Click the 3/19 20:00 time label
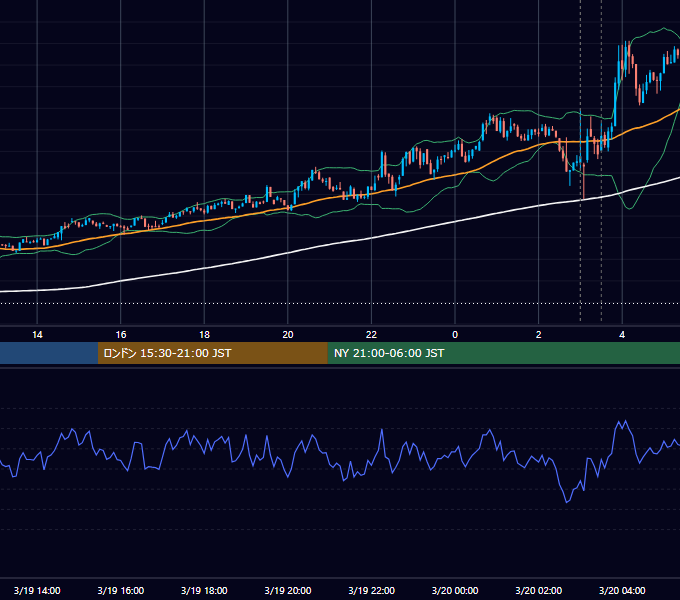680x600 pixels. tap(288, 590)
